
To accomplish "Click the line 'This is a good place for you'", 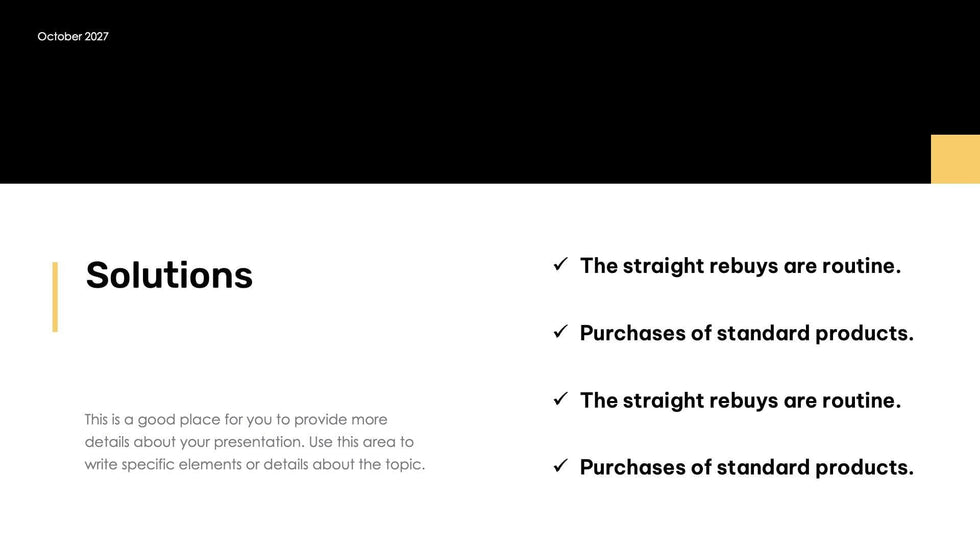I will [x=236, y=419].
